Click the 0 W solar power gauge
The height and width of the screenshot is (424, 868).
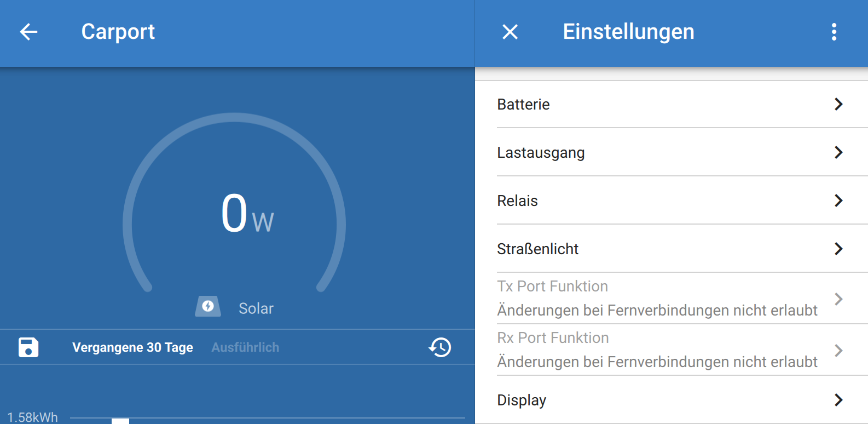tap(235, 214)
